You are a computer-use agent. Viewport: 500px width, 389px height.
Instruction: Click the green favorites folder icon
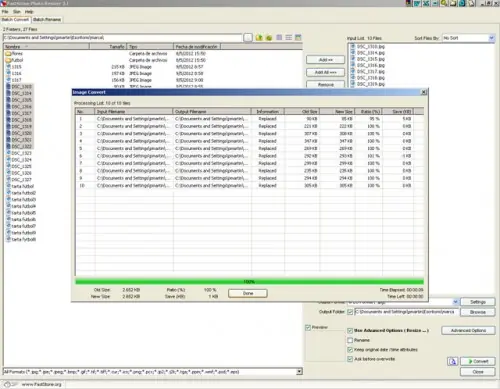coord(269,38)
